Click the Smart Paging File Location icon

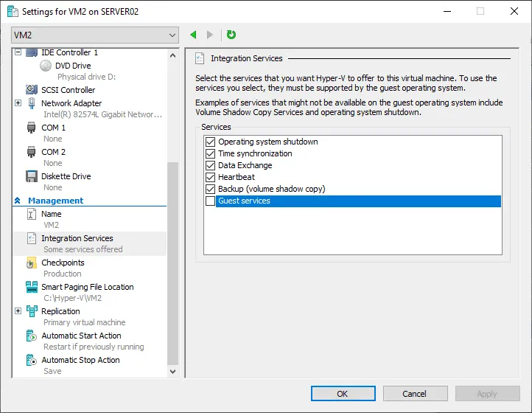32,287
